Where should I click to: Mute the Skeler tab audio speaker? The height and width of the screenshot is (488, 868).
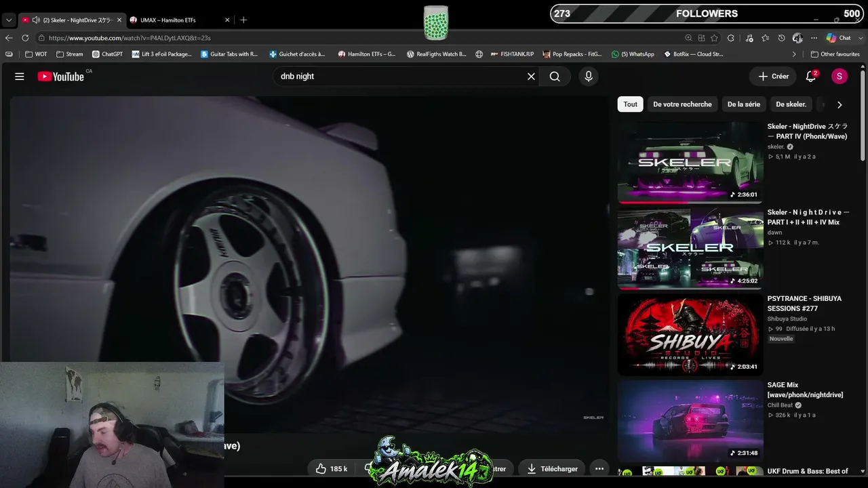[35, 20]
